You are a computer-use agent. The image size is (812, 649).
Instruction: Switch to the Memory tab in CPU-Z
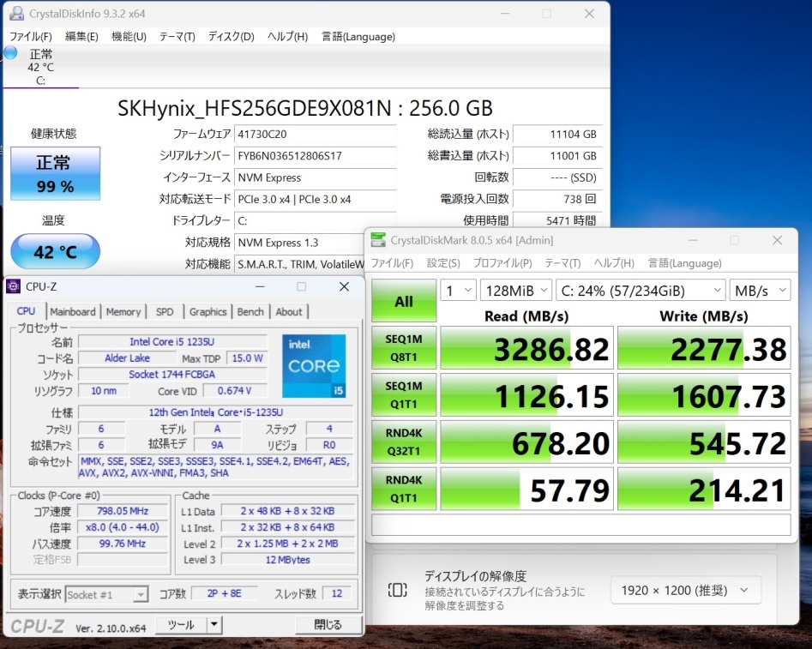click(123, 312)
